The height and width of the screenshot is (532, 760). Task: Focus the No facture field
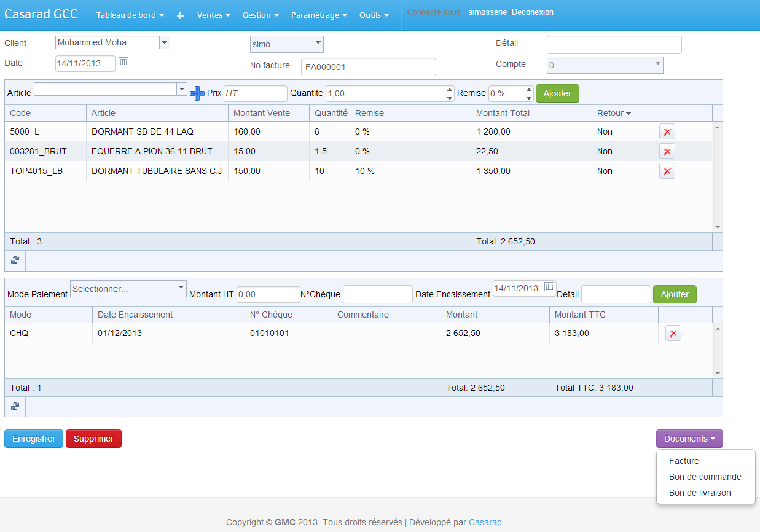tap(369, 67)
